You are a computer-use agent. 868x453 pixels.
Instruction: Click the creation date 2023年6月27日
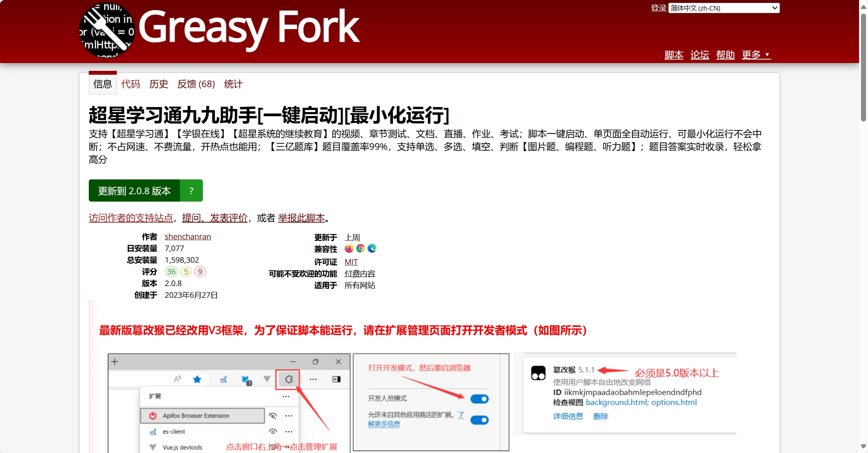pyautogui.click(x=191, y=295)
